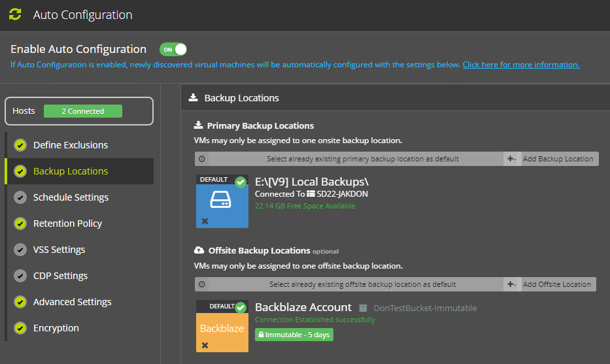The height and width of the screenshot is (364, 610).
Task: Open the Click here for more information link
Action: (521, 65)
